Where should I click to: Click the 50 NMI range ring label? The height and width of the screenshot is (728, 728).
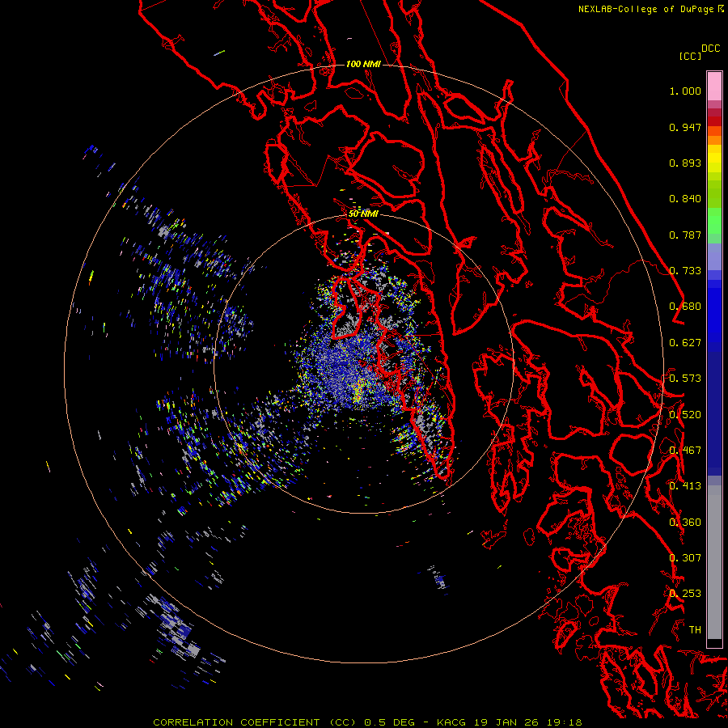point(363,214)
